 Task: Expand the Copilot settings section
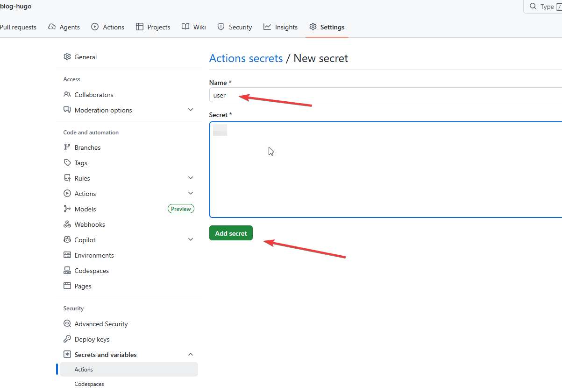(x=190, y=240)
